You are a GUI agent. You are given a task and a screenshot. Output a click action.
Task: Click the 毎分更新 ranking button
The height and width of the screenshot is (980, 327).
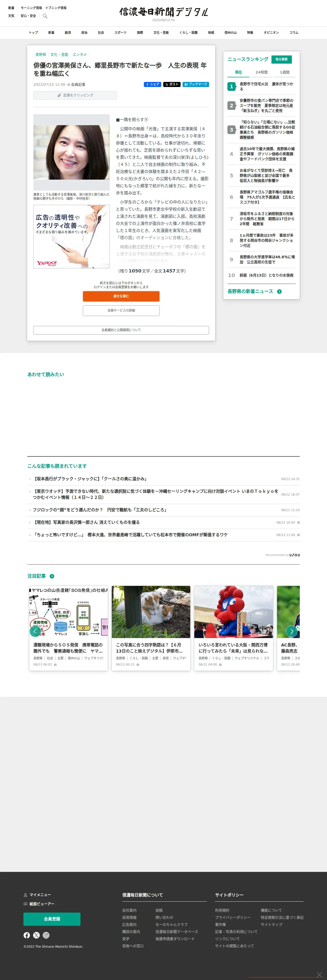pos(281,59)
